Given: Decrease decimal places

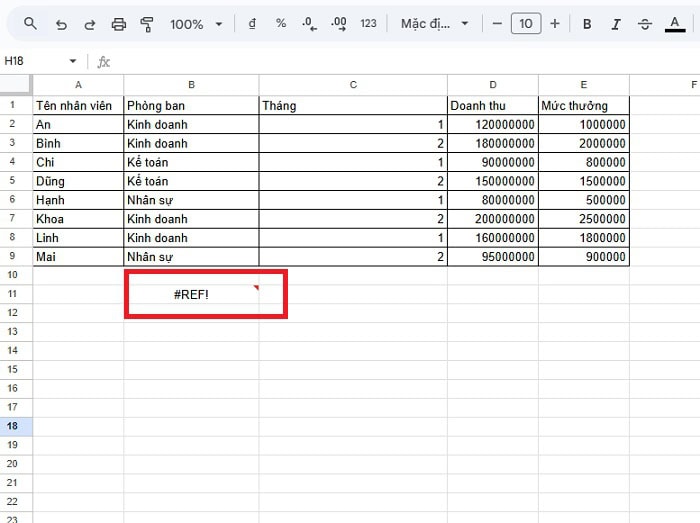Looking at the screenshot, I should [309, 24].
